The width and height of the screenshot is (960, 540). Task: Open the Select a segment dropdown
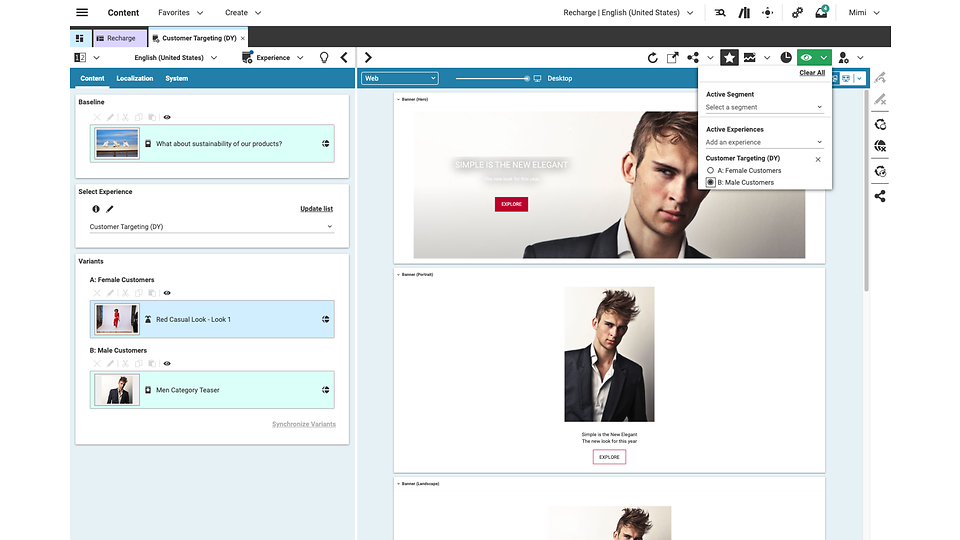(763, 107)
